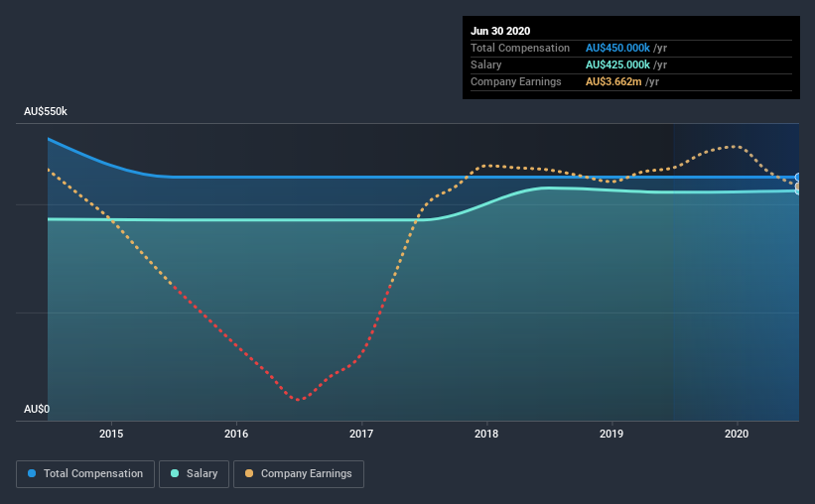Image resolution: width=815 pixels, height=504 pixels.
Task: Click the teal Salary legend dot
Action: [x=175, y=473]
